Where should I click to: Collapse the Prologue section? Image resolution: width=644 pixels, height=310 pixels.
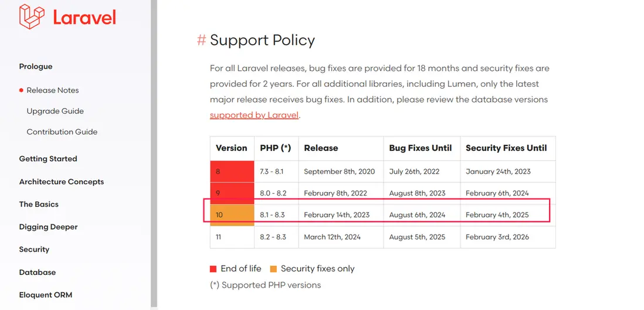pos(36,66)
